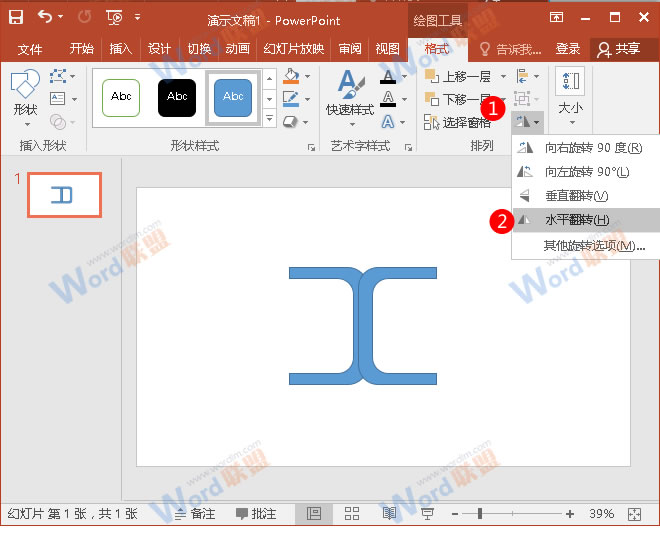Click the Quick Styles WordArt icon
The width and height of the screenshot is (660, 533).
click(x=349, y=95)
